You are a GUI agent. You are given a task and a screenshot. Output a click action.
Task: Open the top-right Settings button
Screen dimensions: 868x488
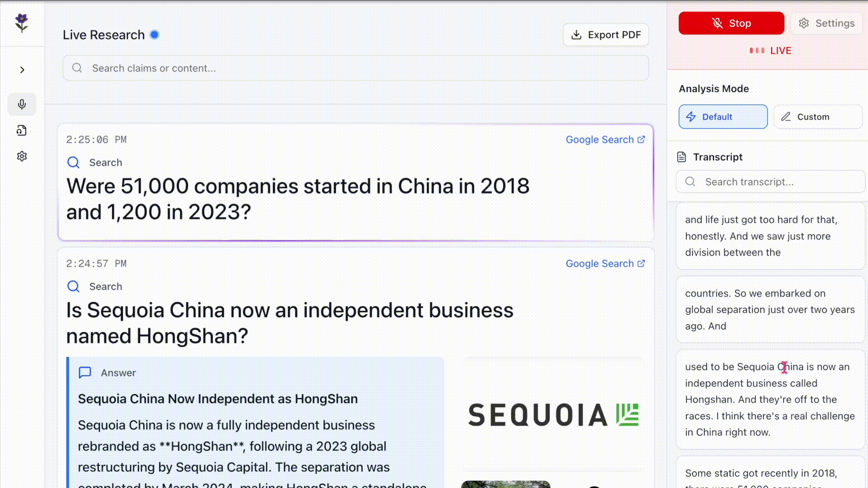point(826,23)
